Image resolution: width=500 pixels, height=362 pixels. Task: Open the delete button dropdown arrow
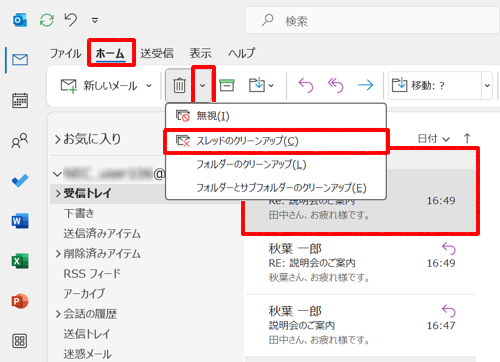tap(202, 86)
